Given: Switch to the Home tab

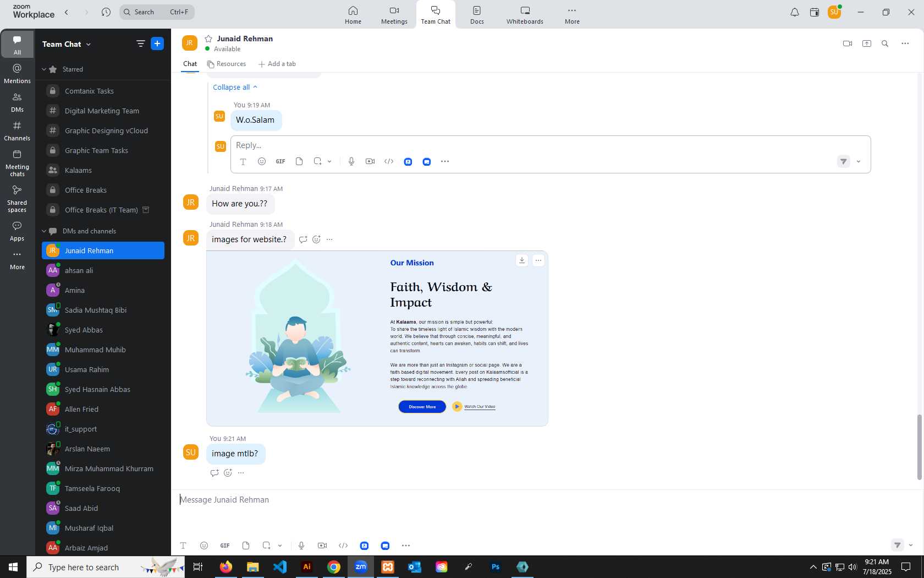Looking at the screenshot, I should coord(353,15).
